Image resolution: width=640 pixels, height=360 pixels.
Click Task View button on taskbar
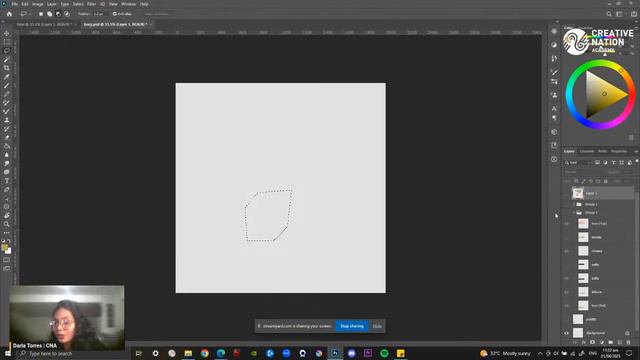tap(138, 353)
